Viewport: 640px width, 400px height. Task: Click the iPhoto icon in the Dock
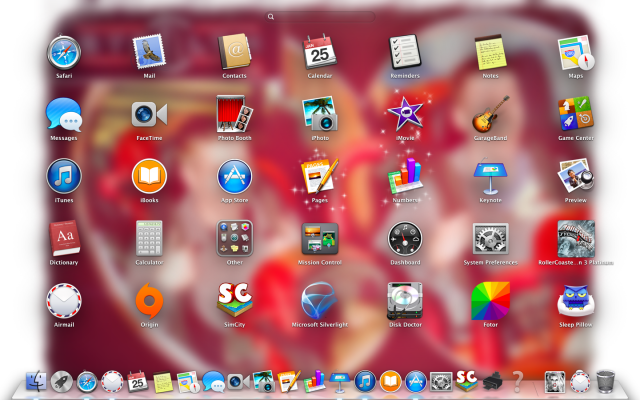(263, 382)
